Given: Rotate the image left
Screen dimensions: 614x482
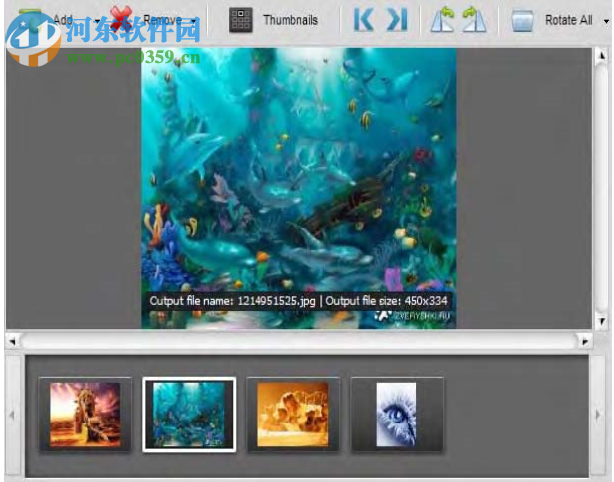Looking at the screenshot, I should pyautogui.click(x=442, y=20).
